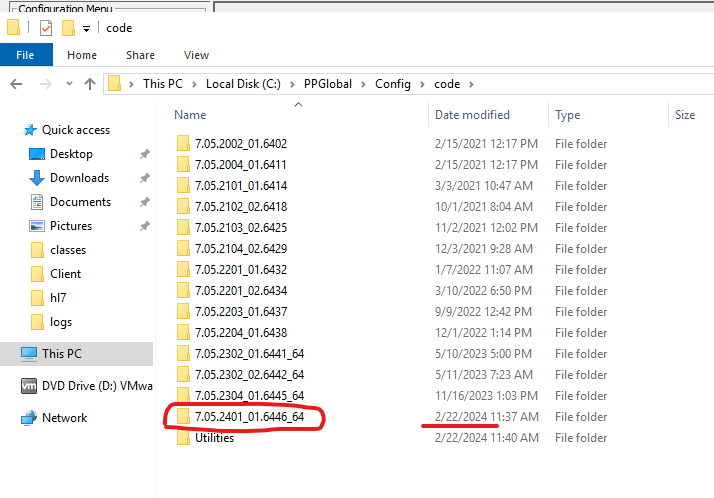The image size is (714, 498).
Task: Open Pictures in Quick access
Action: click(71, 226)
